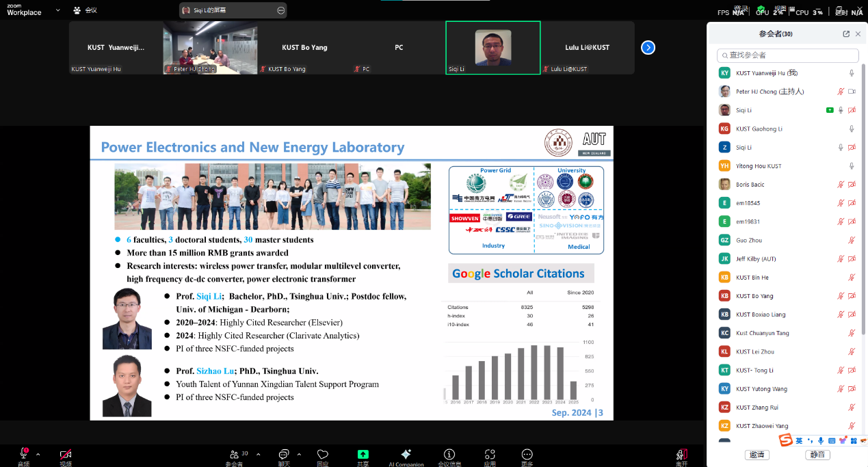Open Zoom Workplace dropdown arrow
The width and height of the screenshot is (868, 467).
pyautogui.click(x=57, y=10)
